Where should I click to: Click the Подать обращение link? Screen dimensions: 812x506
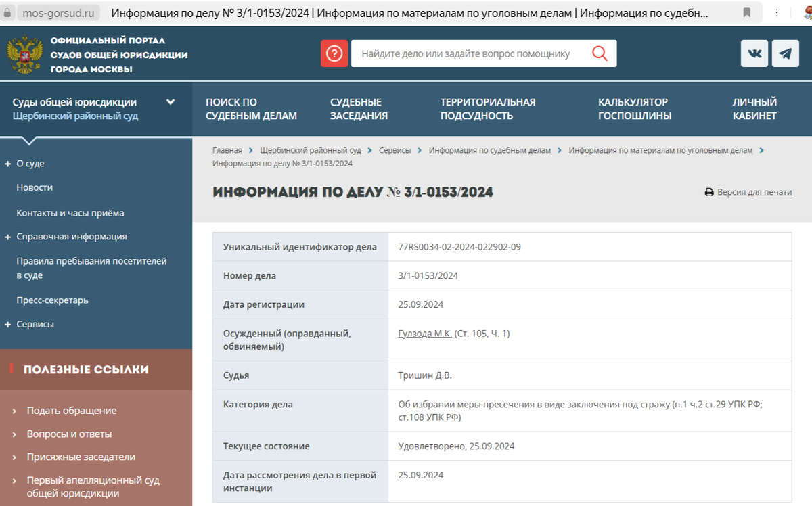tap(72, 410)
